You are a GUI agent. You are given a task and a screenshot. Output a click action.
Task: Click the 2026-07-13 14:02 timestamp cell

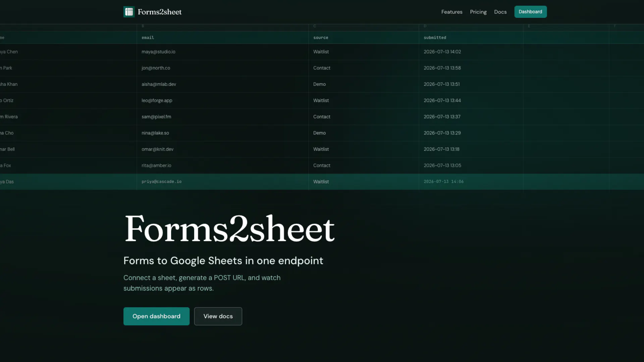point(471,52)
